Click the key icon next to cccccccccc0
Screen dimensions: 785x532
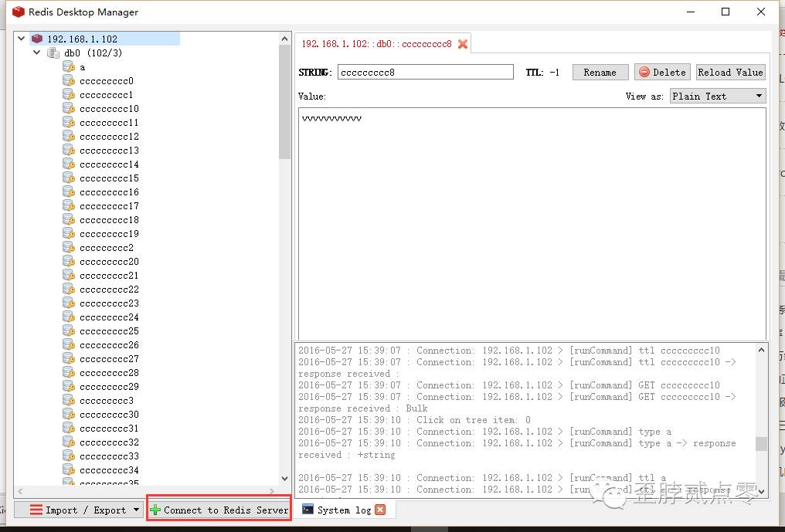pos(69,80)
